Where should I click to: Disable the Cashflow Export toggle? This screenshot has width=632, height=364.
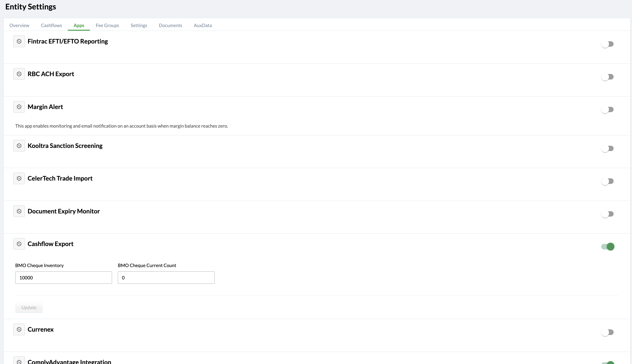608,247
